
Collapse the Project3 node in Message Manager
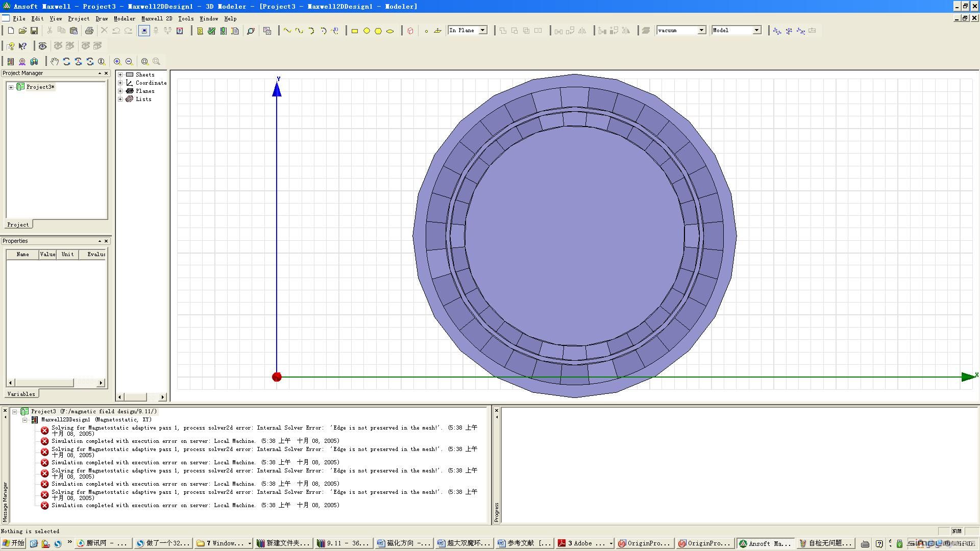tap(15, 411)
